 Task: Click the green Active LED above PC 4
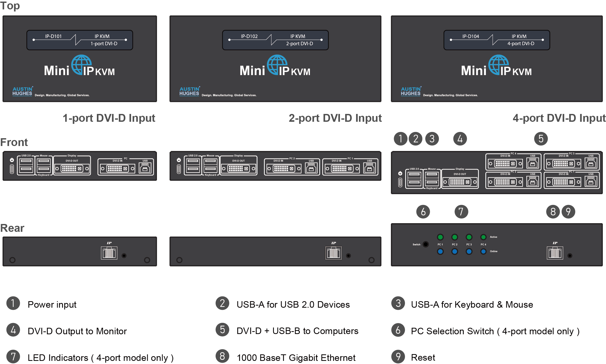(483, 237)
